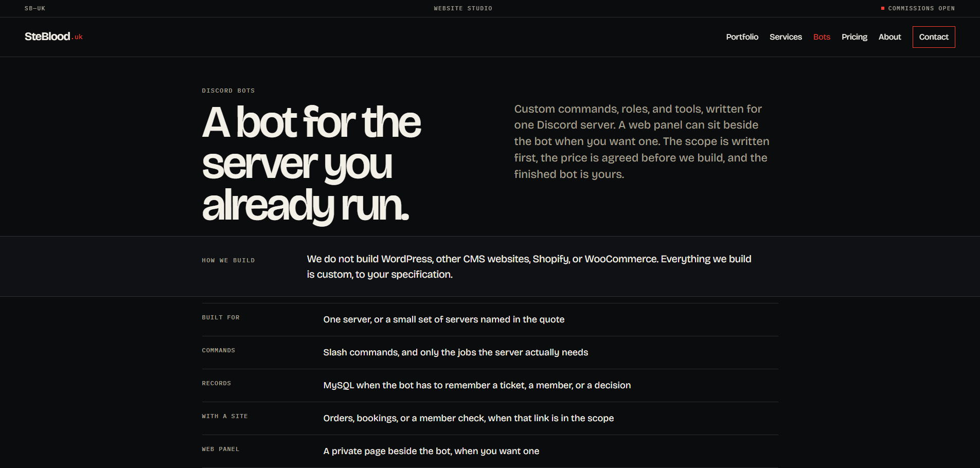This screenshot has width=980, height=468.
Task: Go to the Services nav link
Action: (786, 37)
